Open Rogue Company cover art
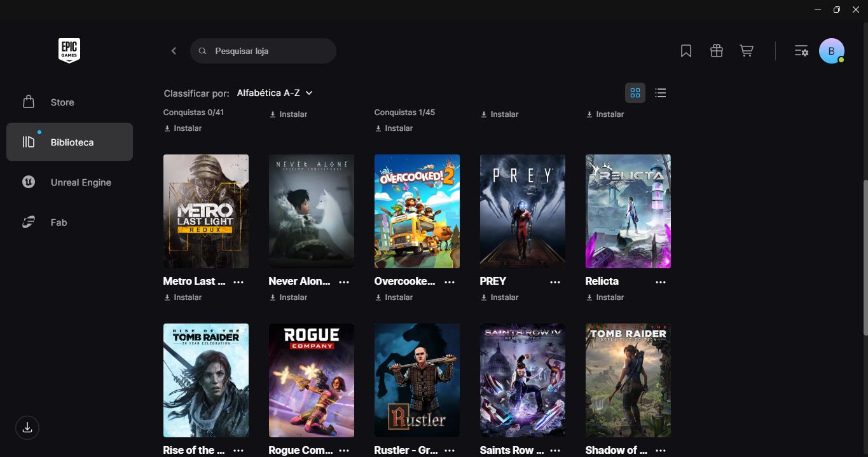The image size is (868, 457). [x=312, y=380]
